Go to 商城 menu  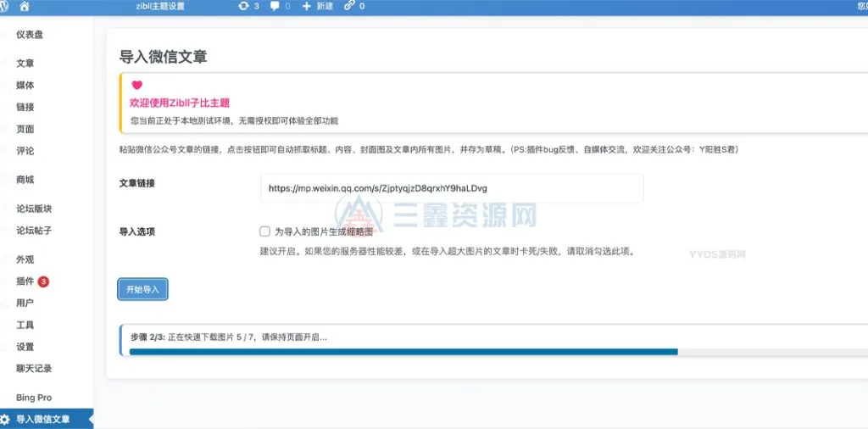tap(25, 180)
